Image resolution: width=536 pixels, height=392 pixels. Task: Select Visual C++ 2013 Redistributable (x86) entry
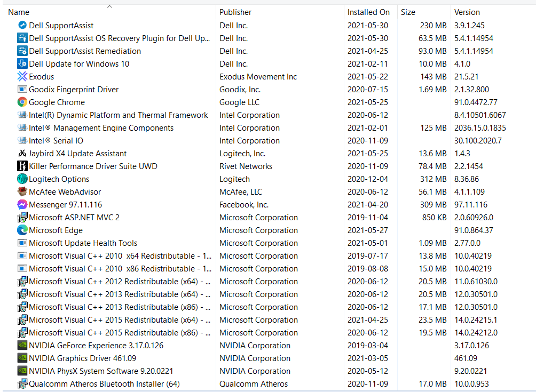tap(268, 307)
